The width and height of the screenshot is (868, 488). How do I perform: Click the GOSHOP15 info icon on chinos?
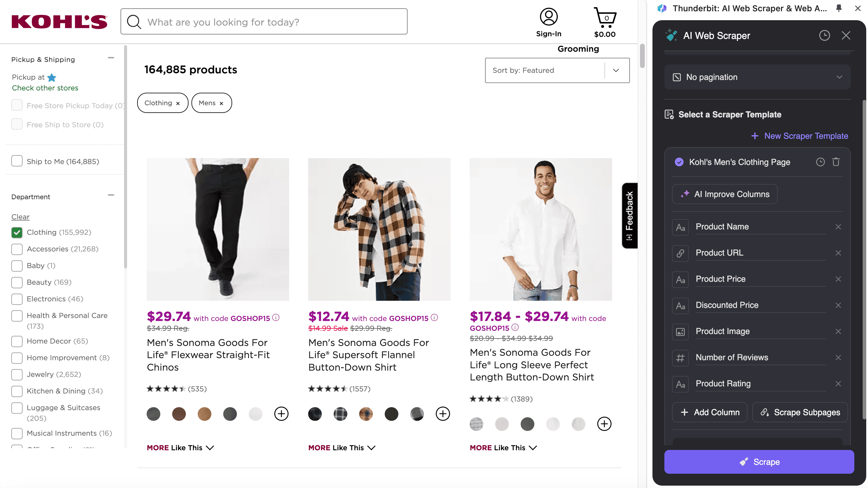coord(276,318)
